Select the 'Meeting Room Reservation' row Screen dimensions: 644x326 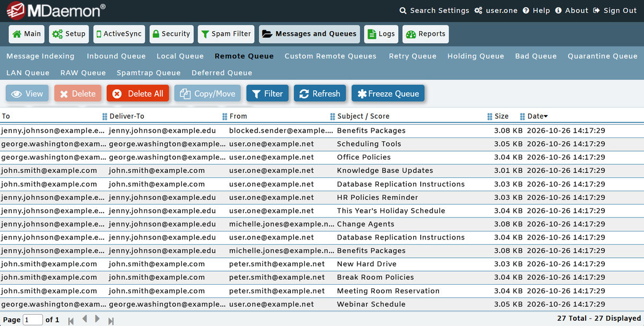point(322,291)
